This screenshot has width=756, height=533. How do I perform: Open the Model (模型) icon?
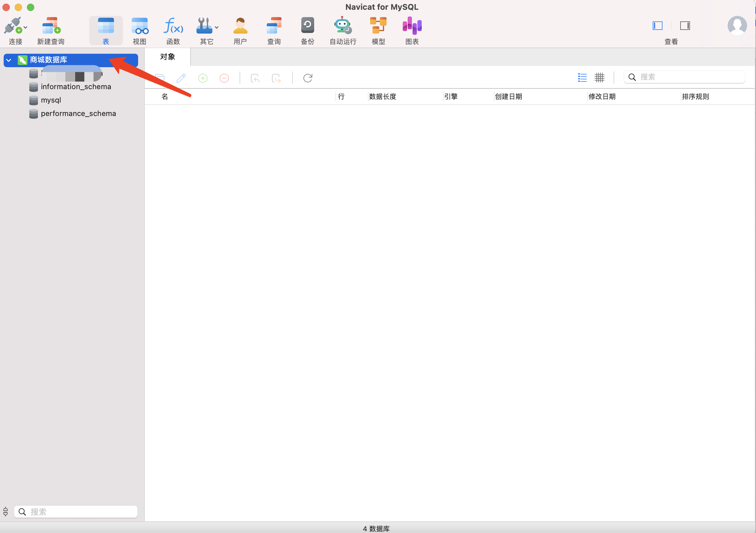(378, 26)
